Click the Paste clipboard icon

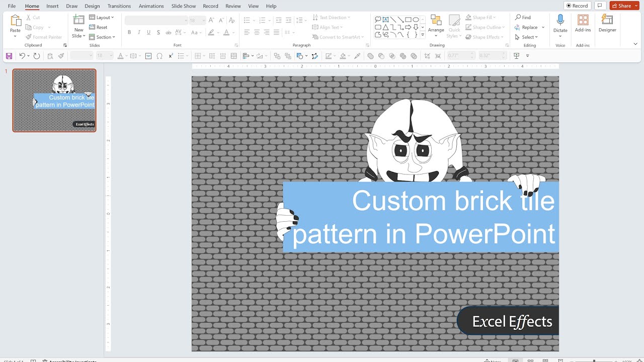(x=16, y=21)
